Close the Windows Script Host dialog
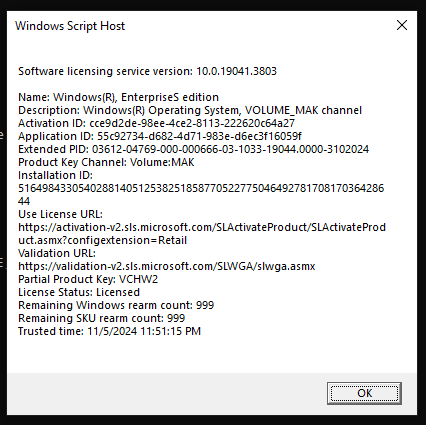Image resolution: width=426 pixels, height=425 pixels. click(x=402, y=25)
